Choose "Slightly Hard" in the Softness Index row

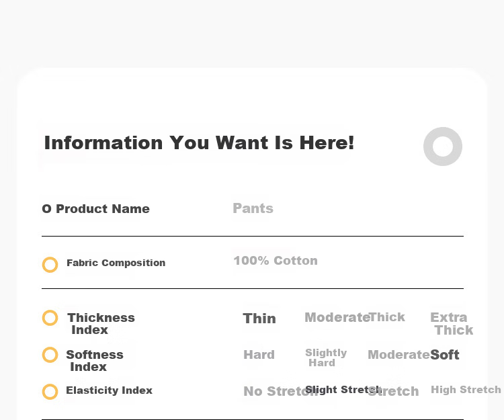(x=326, y=358)
